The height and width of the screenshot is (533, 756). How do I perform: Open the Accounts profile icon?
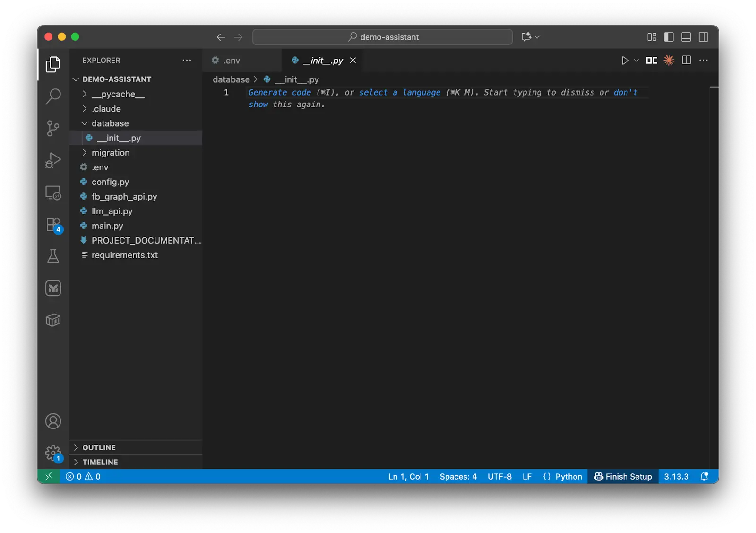(x=53, y=421)
